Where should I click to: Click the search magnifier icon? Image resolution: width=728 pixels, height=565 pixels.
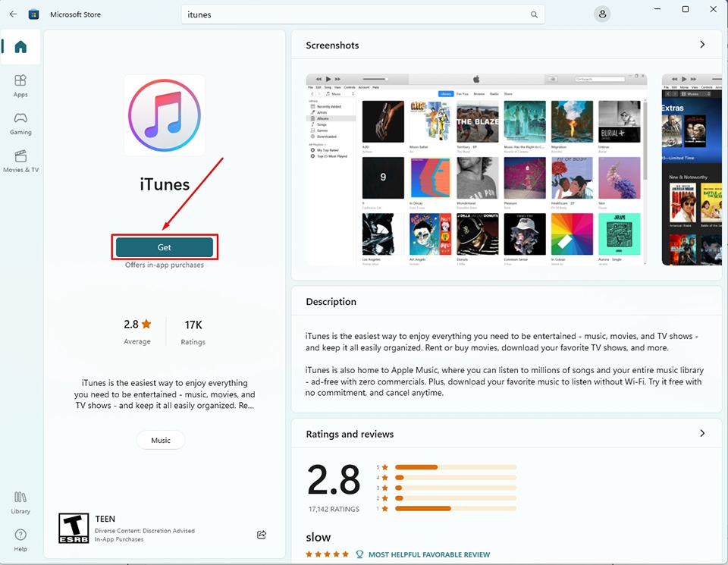click(x=534, y=14)
